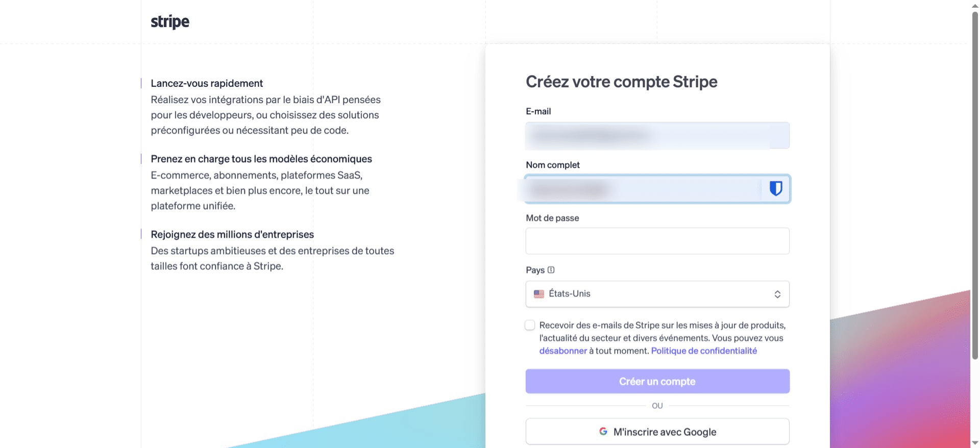Click the up-down chevron in country selector
Image resolution: width=980 pixels, height=448 pixels.
pos(777,294)
